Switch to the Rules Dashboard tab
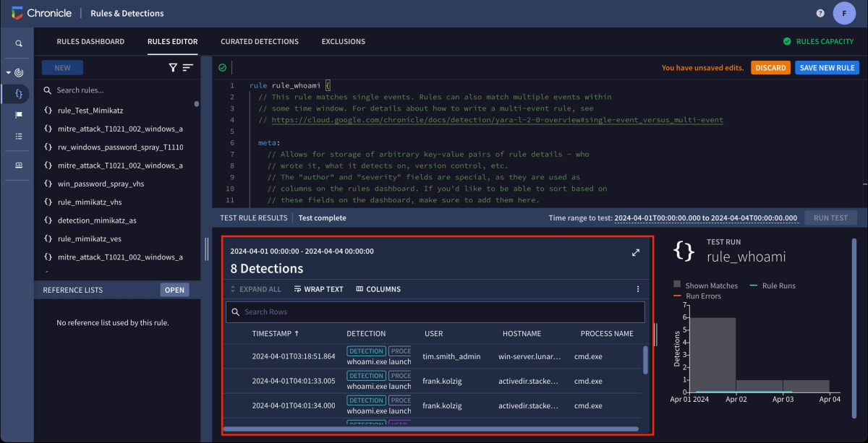Screen dimensions: 868x443 [x=90, y=42]
